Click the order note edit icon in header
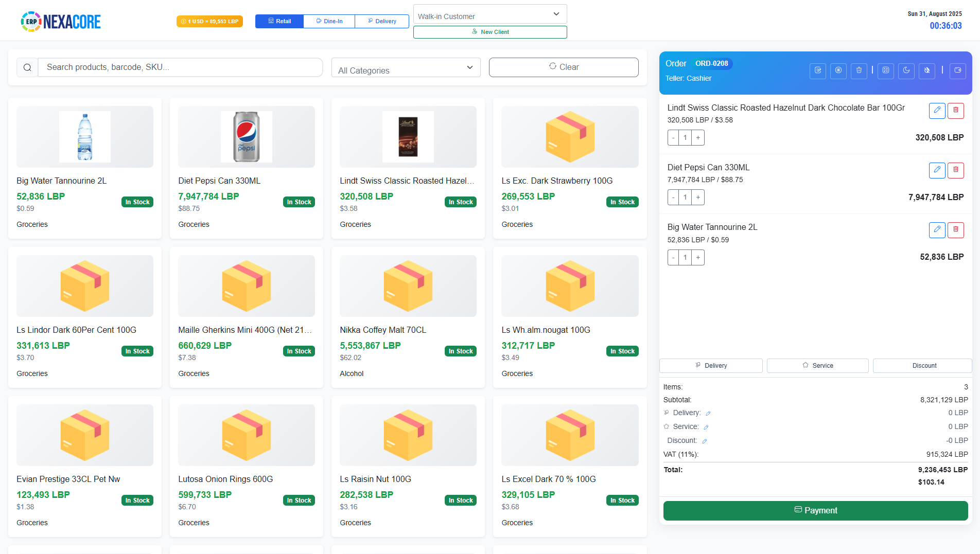This screenshot has height=554, width=980. pos(817,70)
